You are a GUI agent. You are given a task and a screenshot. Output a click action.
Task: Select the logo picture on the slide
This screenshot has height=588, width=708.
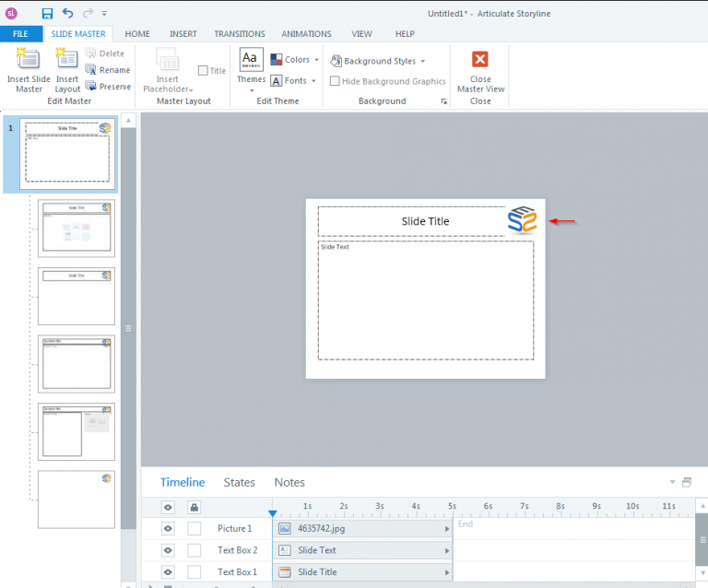pyautogui.click(x=523, y=219)
